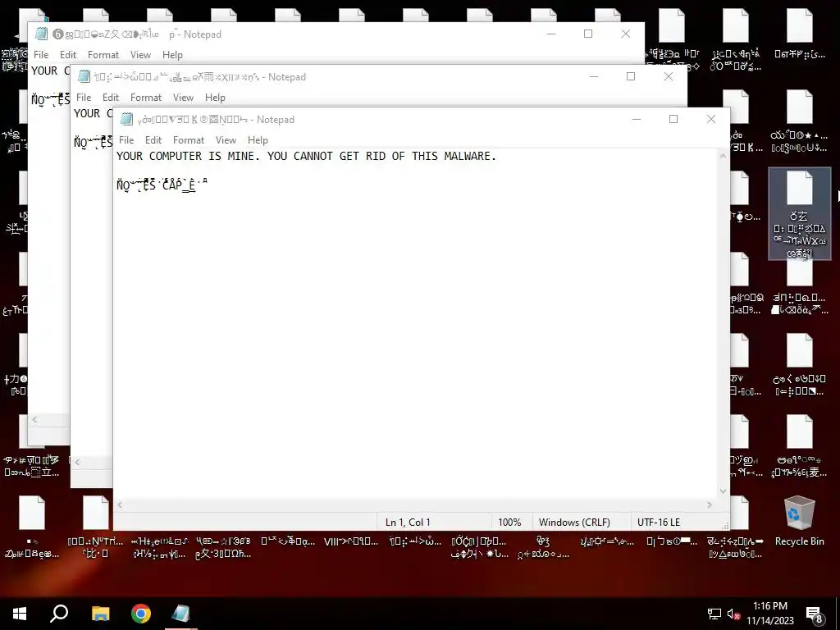The height and width of the screenshot is (630, 840).
Task: Click 'Windows (CRLF)' status bar entry
Action: tap(574, 522)
